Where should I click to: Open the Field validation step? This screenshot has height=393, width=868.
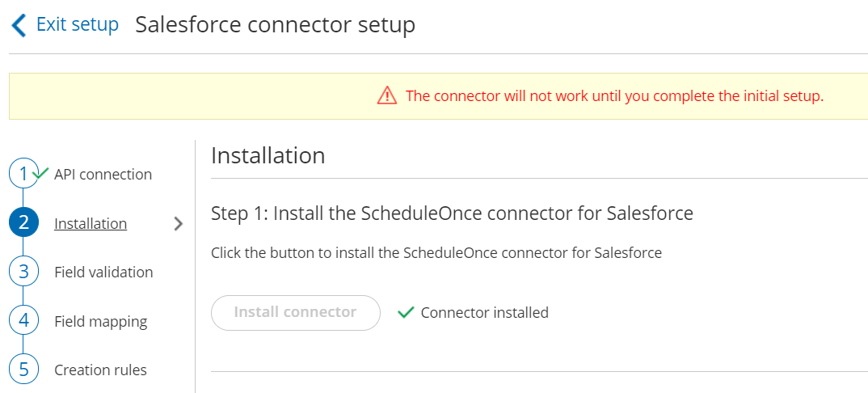click(x=103, y=273)
